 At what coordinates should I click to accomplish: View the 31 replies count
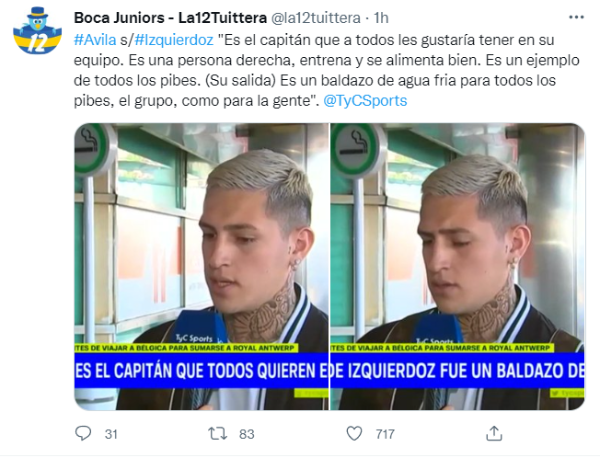click(111, 434)
